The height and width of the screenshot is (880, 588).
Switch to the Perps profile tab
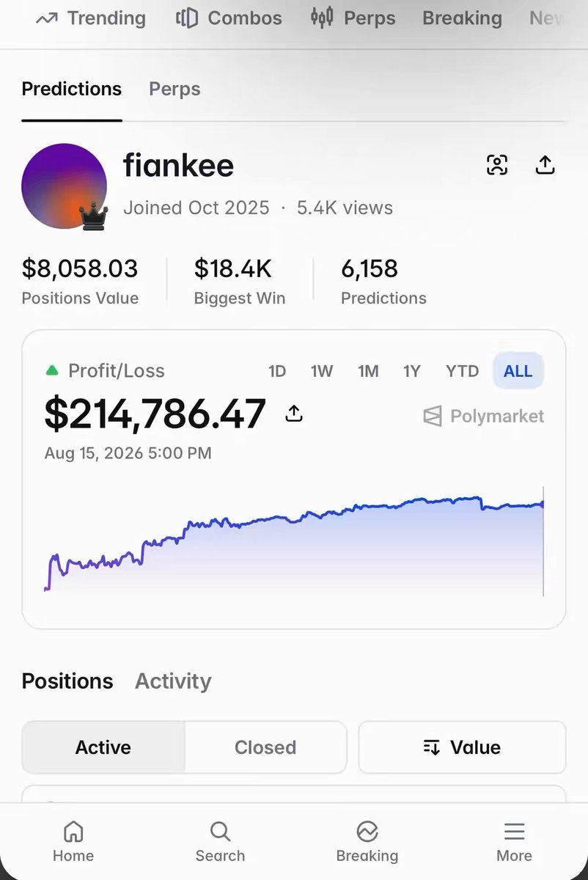[174, 89]
